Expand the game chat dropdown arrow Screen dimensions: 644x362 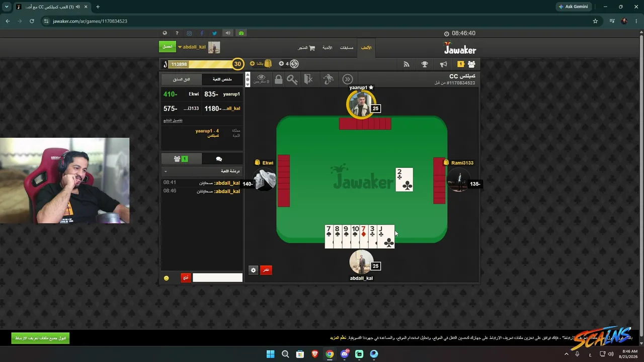coord(166,171)
